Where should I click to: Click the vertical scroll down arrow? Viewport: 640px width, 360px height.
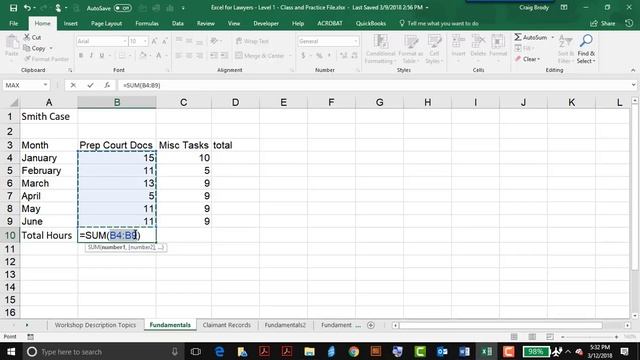tap(635, 316)
